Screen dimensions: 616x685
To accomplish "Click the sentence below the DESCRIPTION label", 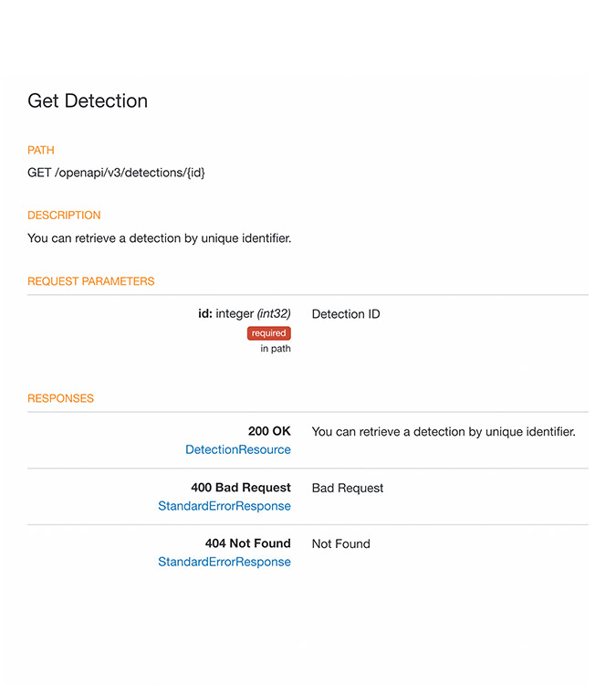I will [x=159, y=238].
